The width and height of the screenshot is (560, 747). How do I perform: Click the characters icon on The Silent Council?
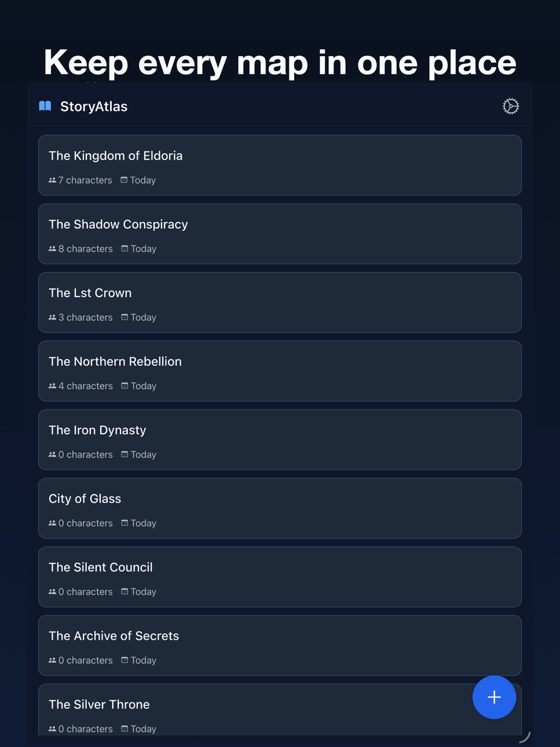[52, 592]
